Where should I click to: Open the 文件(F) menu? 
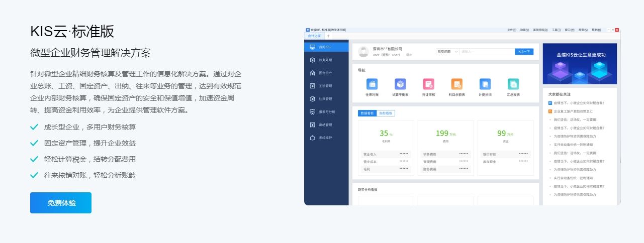tap(511, 30)
